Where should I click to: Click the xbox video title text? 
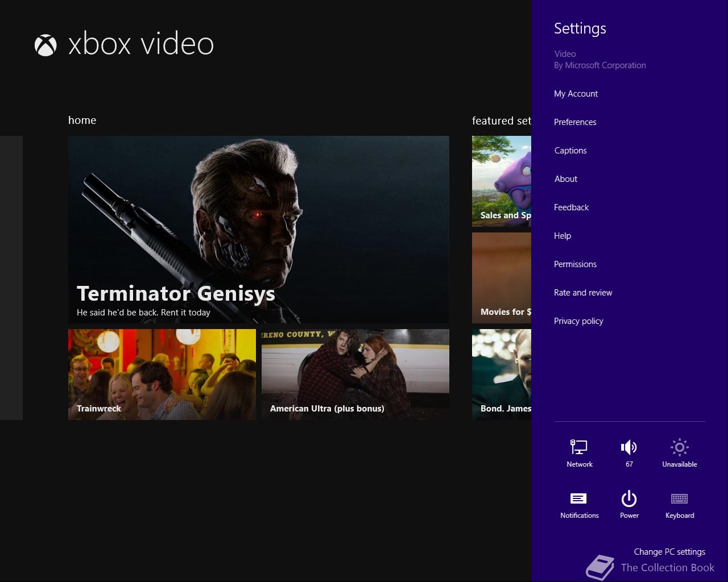[141, 44]
